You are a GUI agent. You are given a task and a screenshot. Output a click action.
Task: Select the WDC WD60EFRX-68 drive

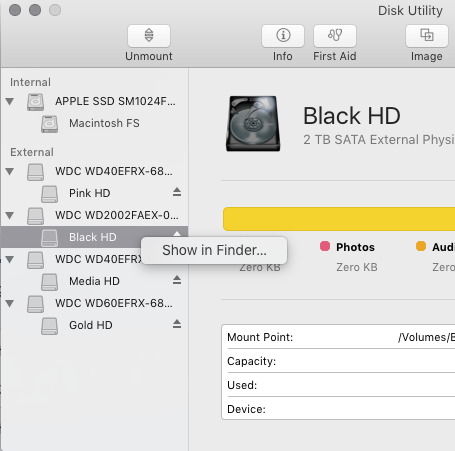(x=95, y=303)
